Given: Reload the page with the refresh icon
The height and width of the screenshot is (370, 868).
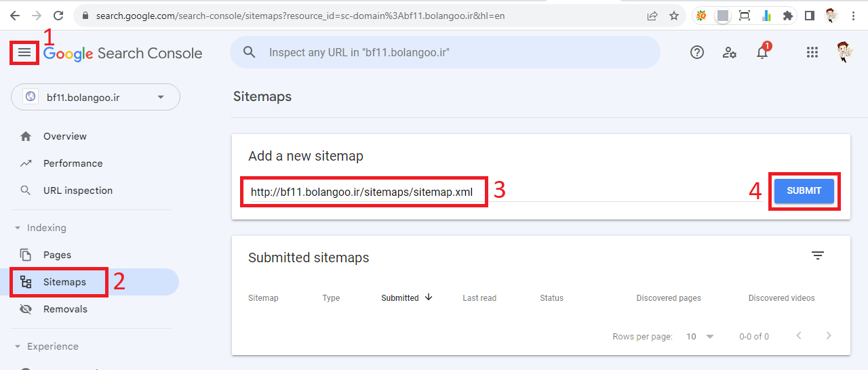Looking at the screenshot, I should pos(58,15).
